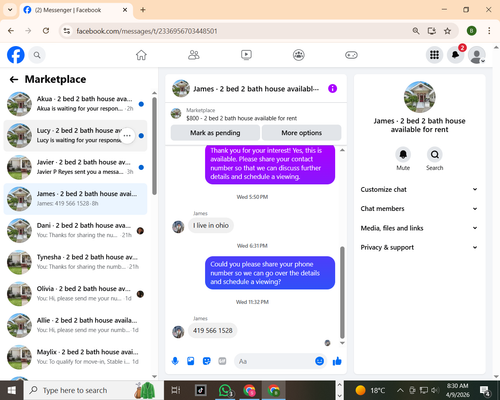Click the '419 566 1528' message

click(x=213, y=330)
